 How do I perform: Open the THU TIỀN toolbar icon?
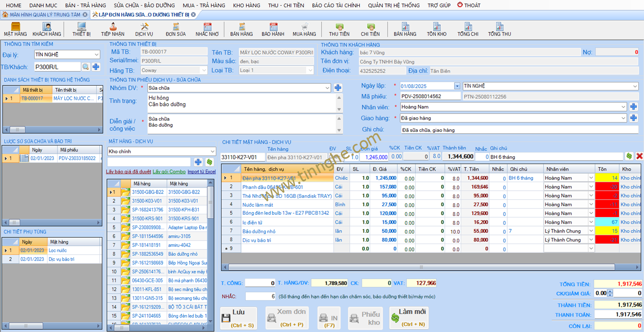tap(339, 29)
